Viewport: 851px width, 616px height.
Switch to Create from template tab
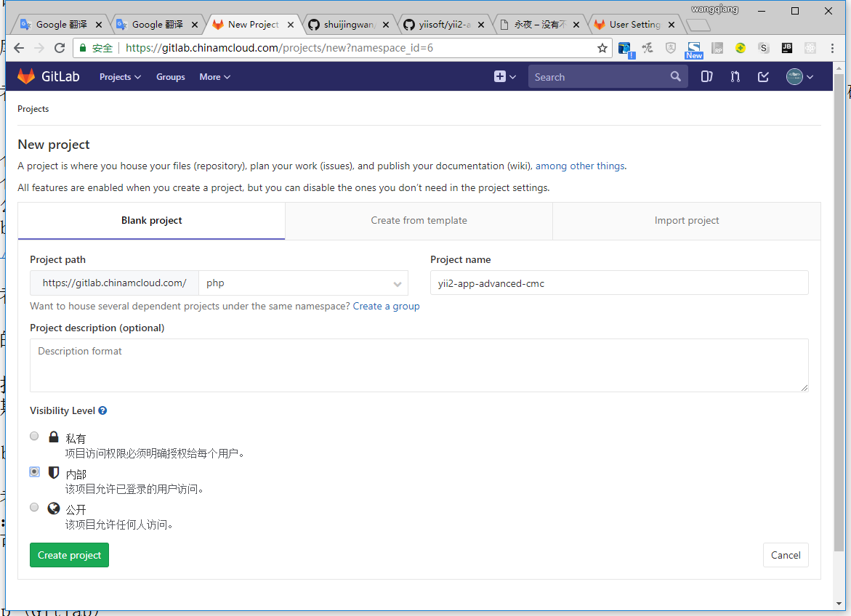419,221
